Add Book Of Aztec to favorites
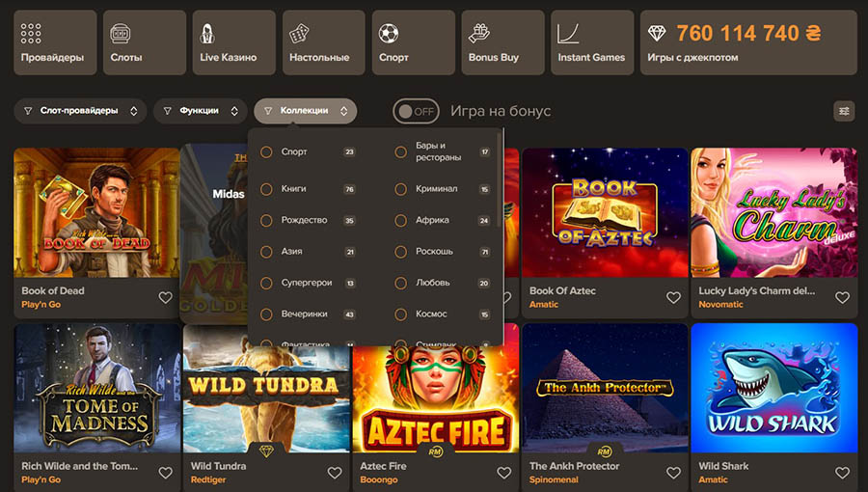The width and height of the screenshot is (868, 492). pos(673,298)
